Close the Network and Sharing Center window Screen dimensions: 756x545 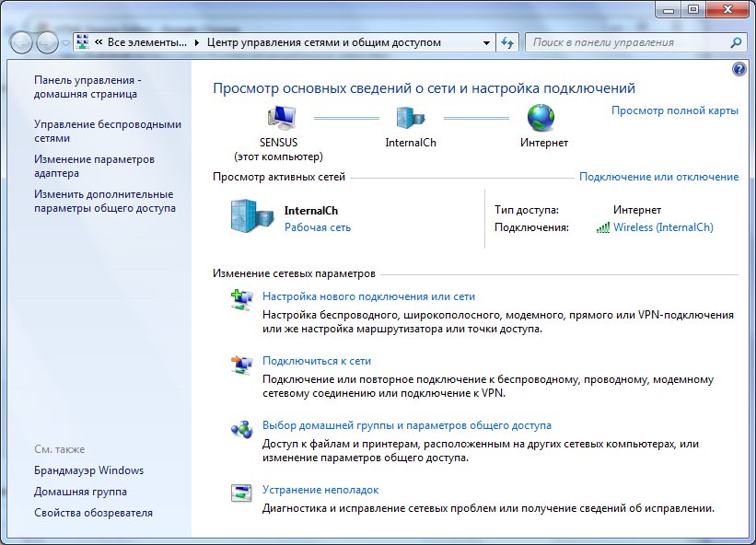[x=727, y=9]
